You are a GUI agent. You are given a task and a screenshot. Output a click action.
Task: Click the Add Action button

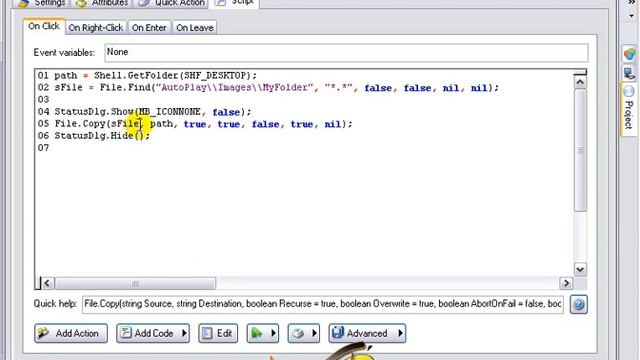coord(71,333)
